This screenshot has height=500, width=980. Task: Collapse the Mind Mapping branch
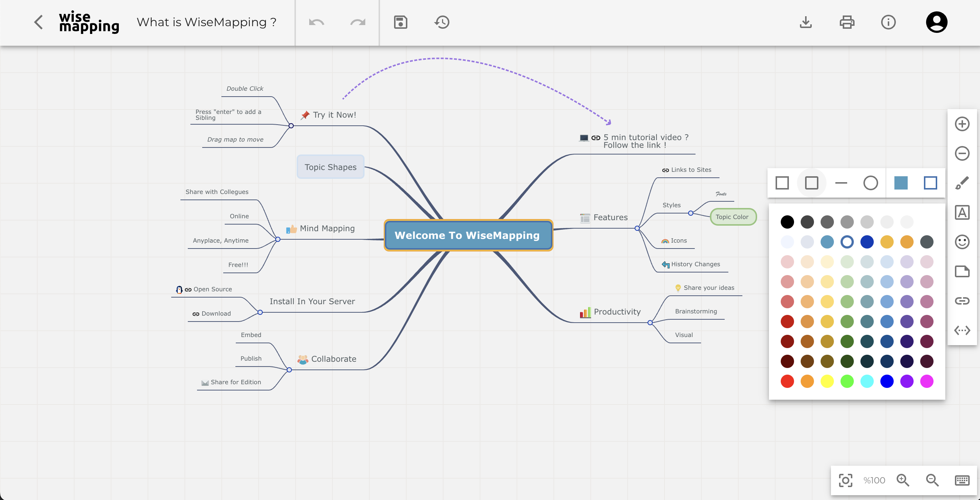pos(277,240)
